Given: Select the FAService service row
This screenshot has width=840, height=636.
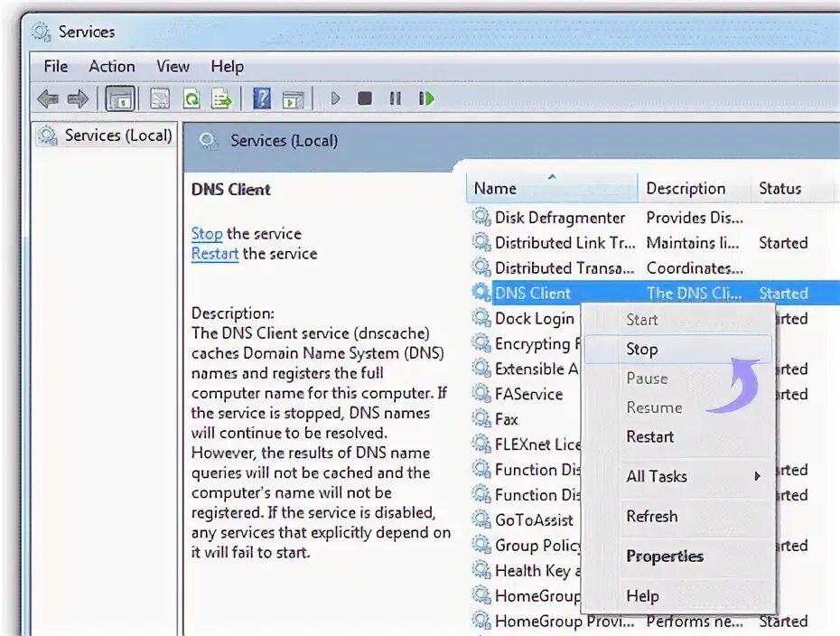Looking at the screenshot, I should click(x=526, y=394).
